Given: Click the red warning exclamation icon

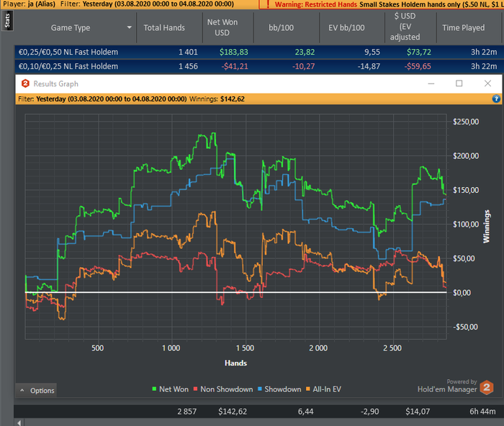Looking at the screenshot, I should click(268, 4).
